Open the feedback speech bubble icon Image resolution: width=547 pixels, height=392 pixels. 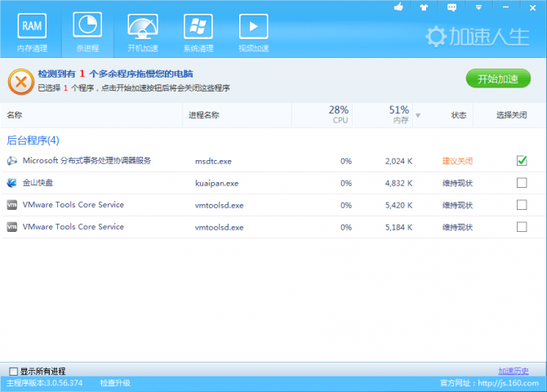[x=451, y=7]
